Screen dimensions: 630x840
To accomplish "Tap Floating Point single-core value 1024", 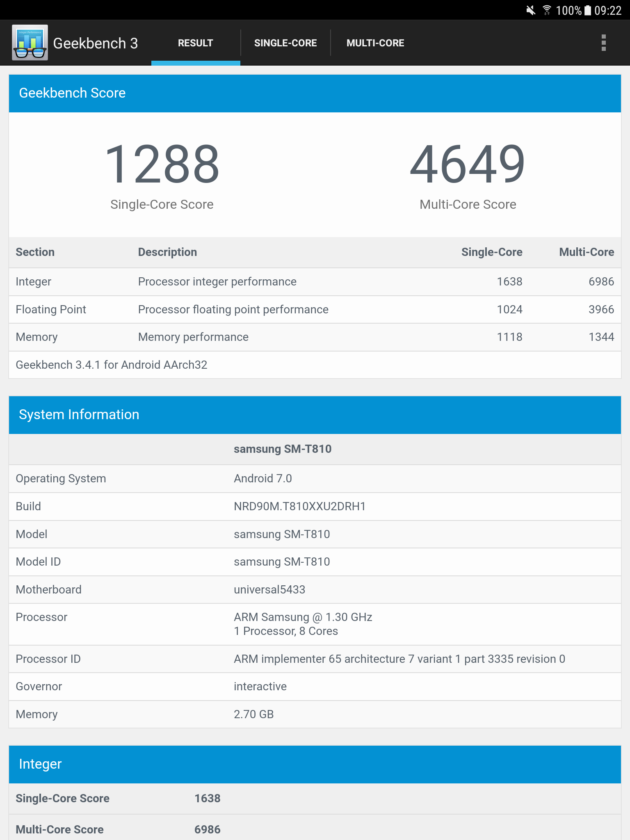I will [509, 310].
